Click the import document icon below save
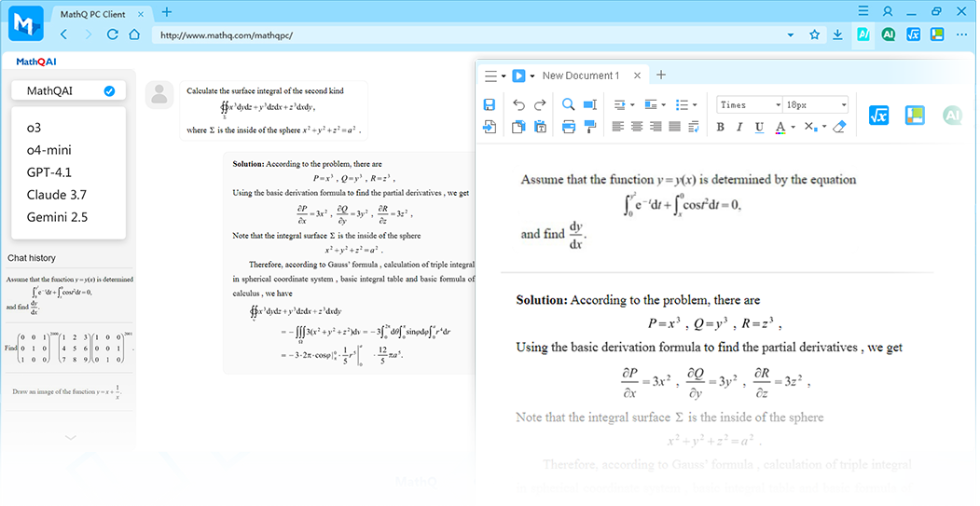The image size is (980, 506). point(490,127)
